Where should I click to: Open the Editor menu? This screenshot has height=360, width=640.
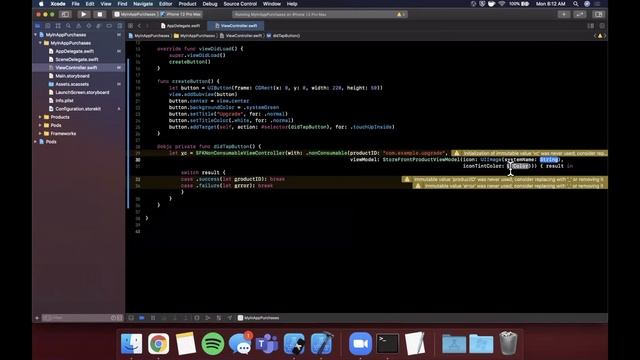(x=165, y=4)
